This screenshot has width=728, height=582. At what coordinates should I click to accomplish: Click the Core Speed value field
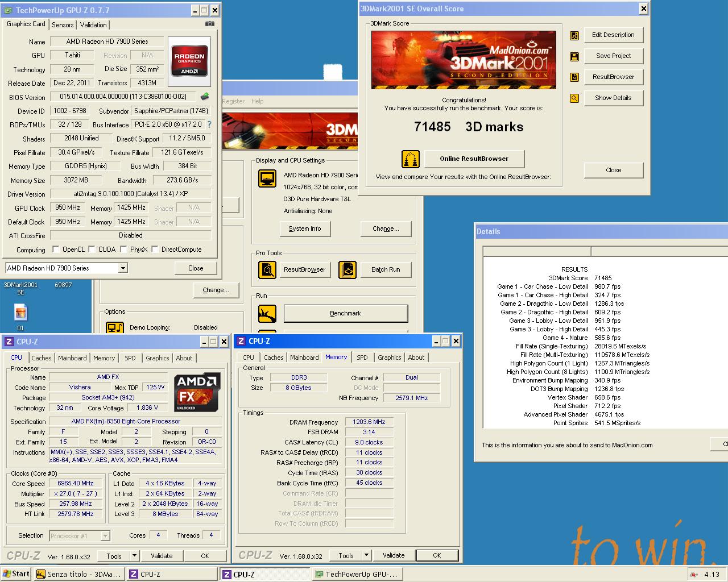76,484
